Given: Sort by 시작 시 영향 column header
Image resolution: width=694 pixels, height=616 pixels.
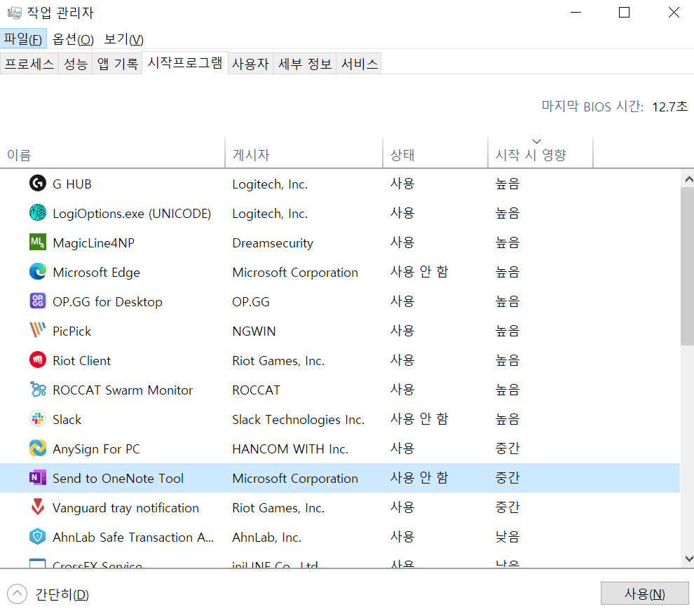Looking at the screenshot, I should 540,153.
